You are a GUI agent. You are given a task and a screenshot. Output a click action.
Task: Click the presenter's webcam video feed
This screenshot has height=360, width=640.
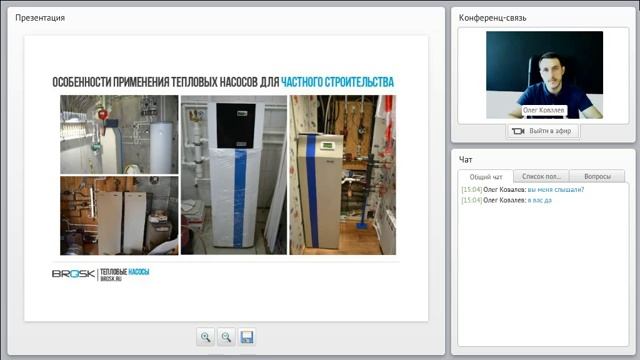point(544,75)
